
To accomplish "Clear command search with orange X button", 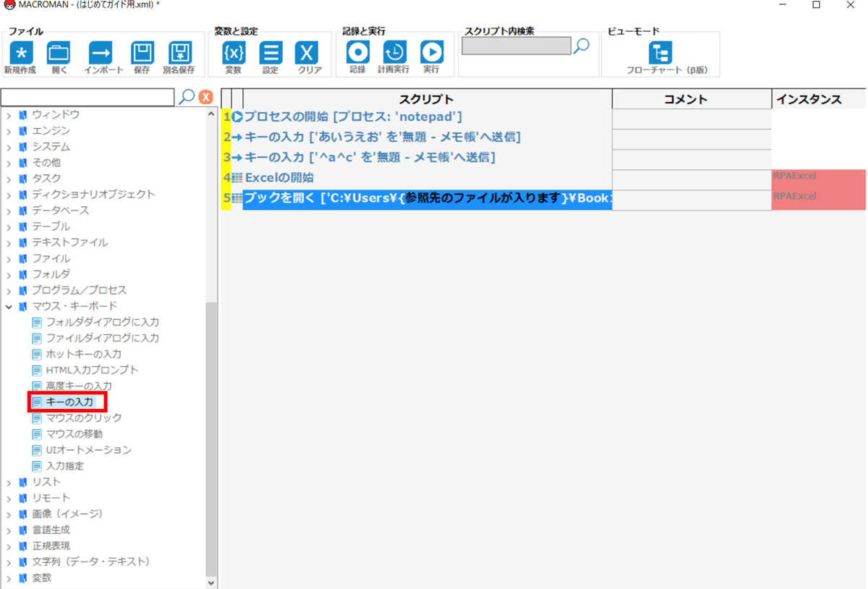I will coord(206,97).
